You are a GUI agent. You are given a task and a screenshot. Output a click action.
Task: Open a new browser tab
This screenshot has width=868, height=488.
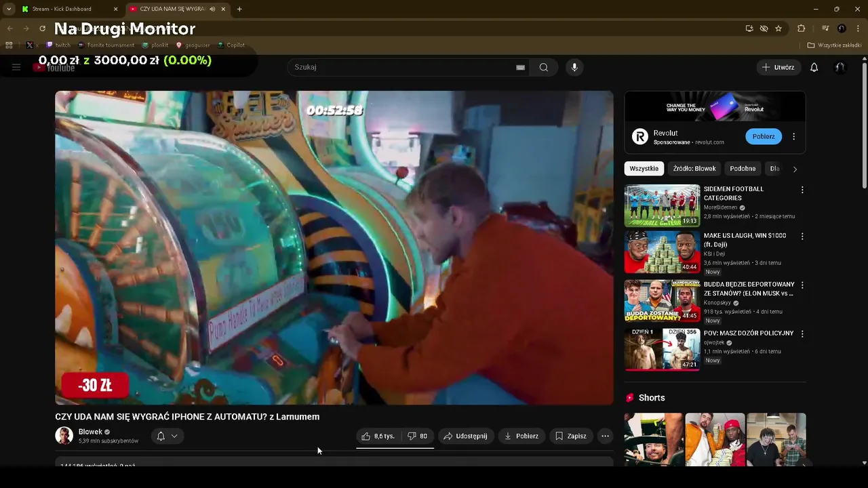point(239,9)
